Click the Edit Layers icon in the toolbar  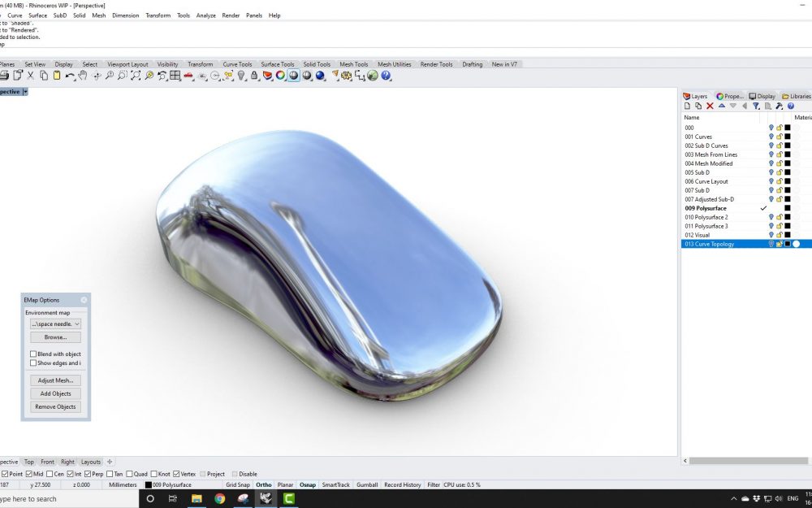click(267, 76)
